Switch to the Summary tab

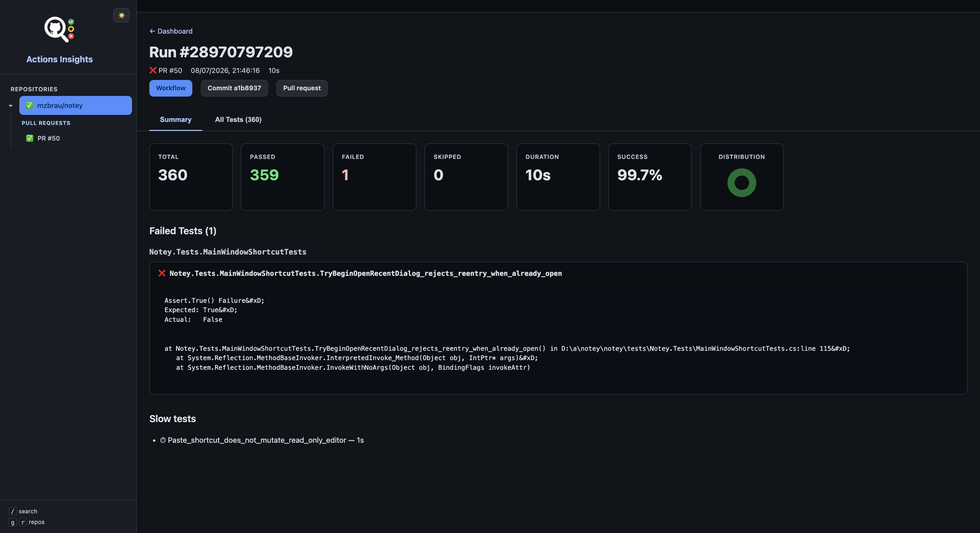point(175,120)
